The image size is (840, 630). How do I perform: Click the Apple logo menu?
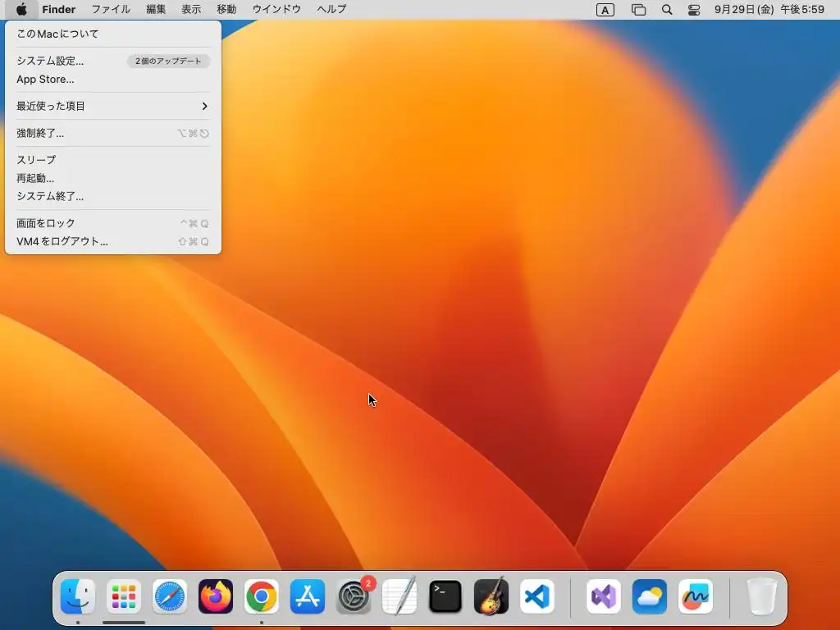pos(21,9)
